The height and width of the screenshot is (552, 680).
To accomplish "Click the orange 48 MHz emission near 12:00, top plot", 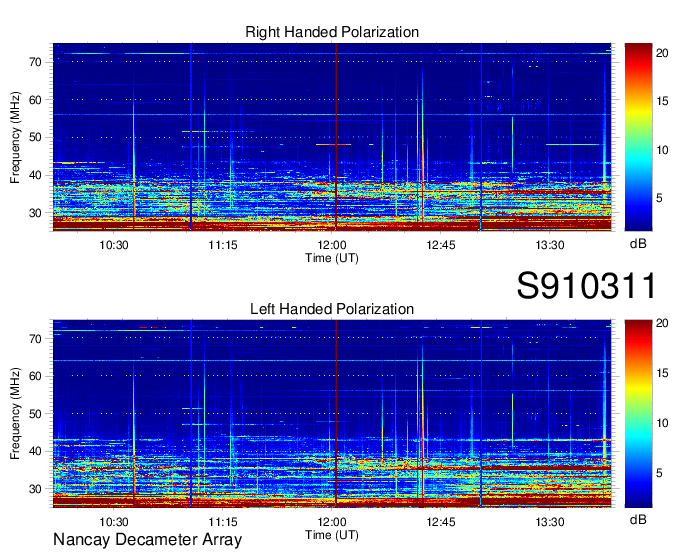I will tap(333, 144).
